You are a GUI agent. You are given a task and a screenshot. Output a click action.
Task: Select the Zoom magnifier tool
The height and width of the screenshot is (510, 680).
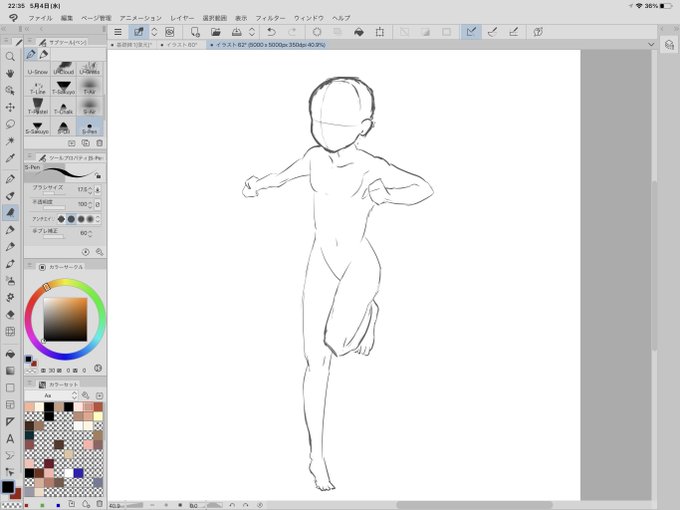click(10, 57)
